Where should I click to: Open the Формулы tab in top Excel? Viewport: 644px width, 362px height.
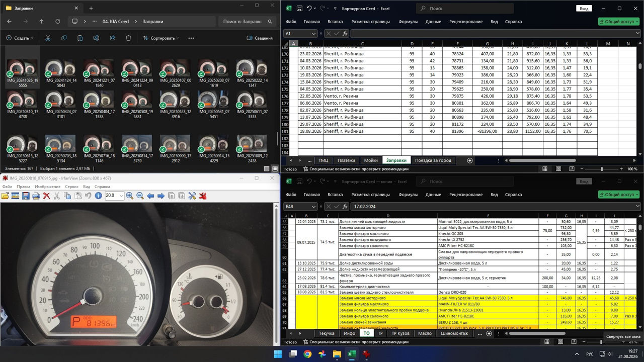pos(408,22)
